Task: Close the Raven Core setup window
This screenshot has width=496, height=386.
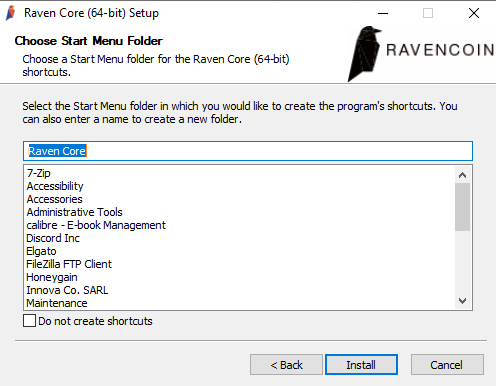Action: 474,13
